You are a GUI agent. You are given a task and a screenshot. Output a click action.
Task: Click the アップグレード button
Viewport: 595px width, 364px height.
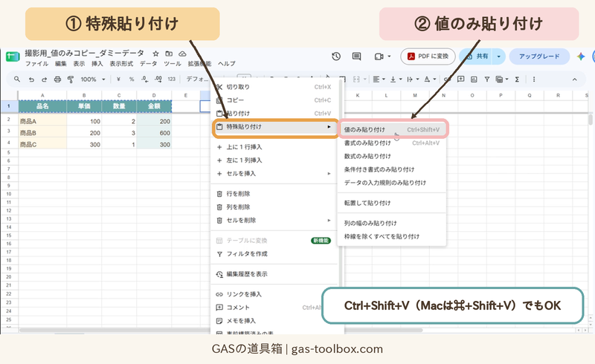(539, 56)
